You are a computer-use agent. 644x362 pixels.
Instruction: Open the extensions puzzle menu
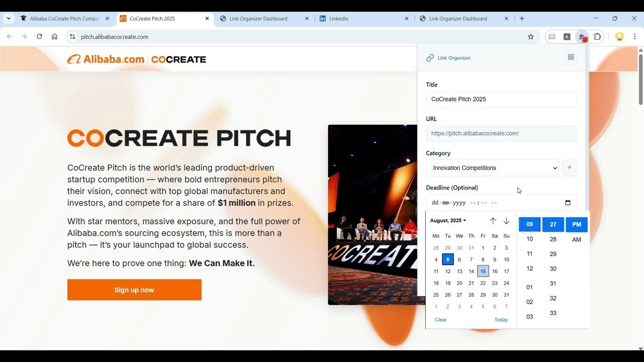(597, 37)
